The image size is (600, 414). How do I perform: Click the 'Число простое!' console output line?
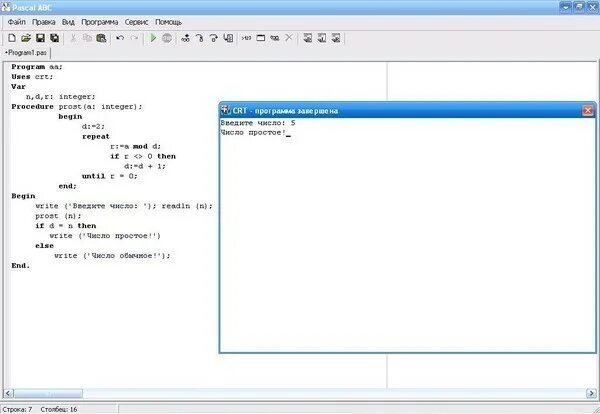[x=253, y=133]
